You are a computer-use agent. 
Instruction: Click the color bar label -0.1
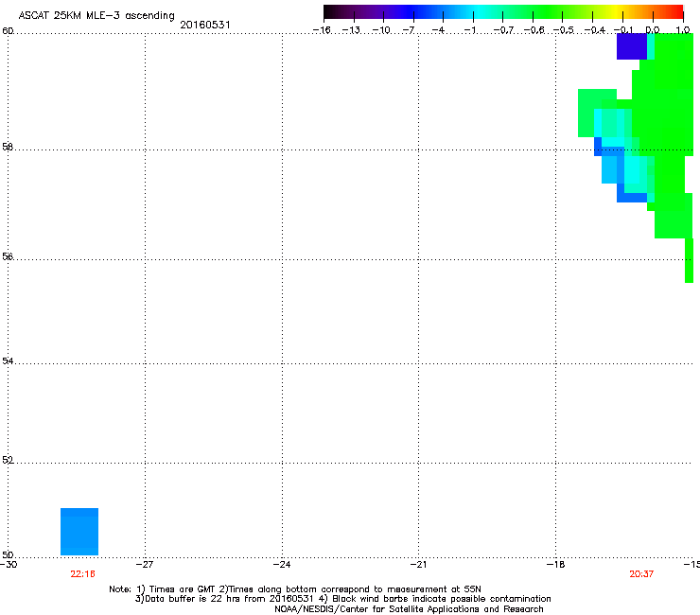point(623,30)
